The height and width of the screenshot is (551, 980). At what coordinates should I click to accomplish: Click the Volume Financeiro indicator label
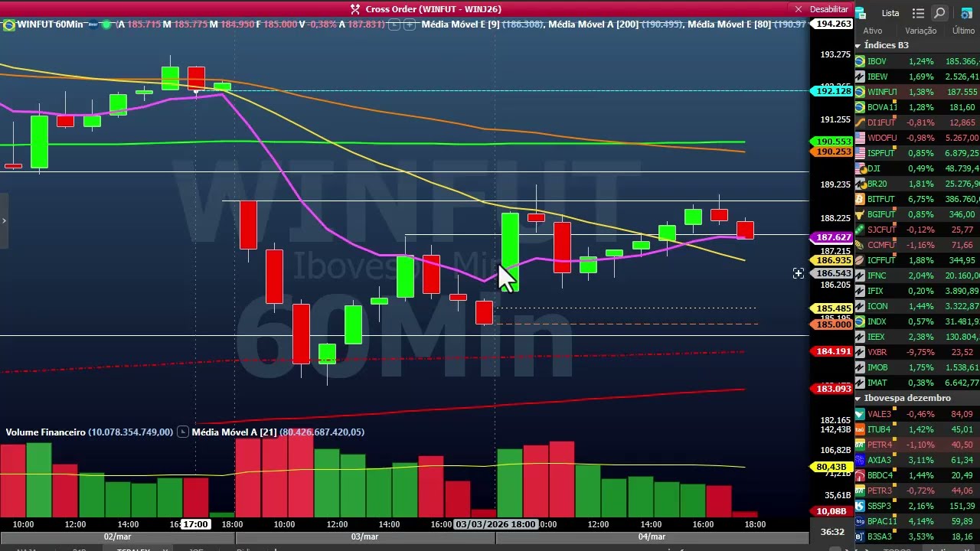click(x=45, y=432)
